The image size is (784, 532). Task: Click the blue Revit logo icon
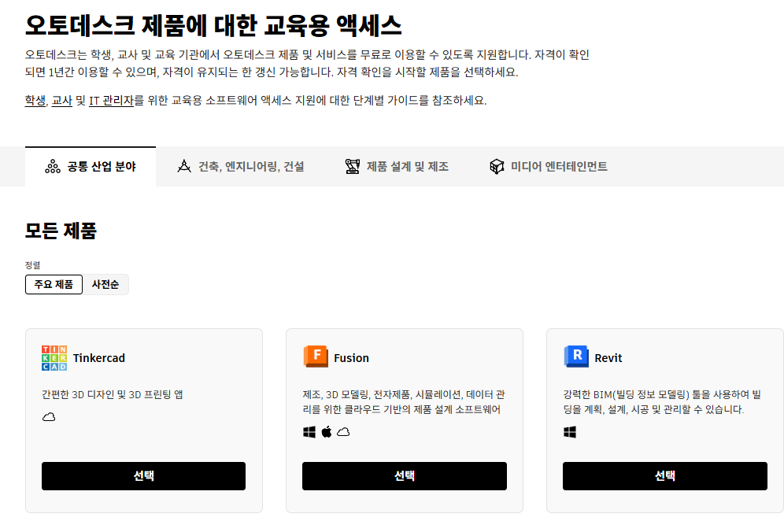coord(576,357)
